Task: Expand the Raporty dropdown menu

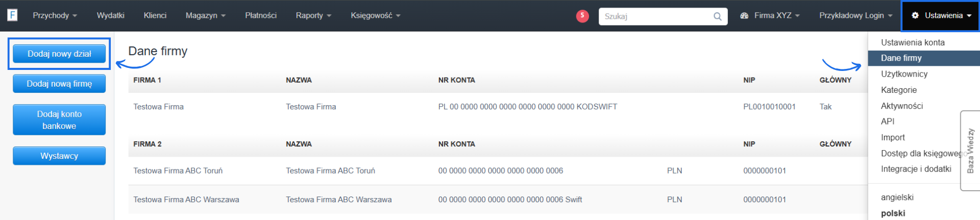Action: pos(313,15)
